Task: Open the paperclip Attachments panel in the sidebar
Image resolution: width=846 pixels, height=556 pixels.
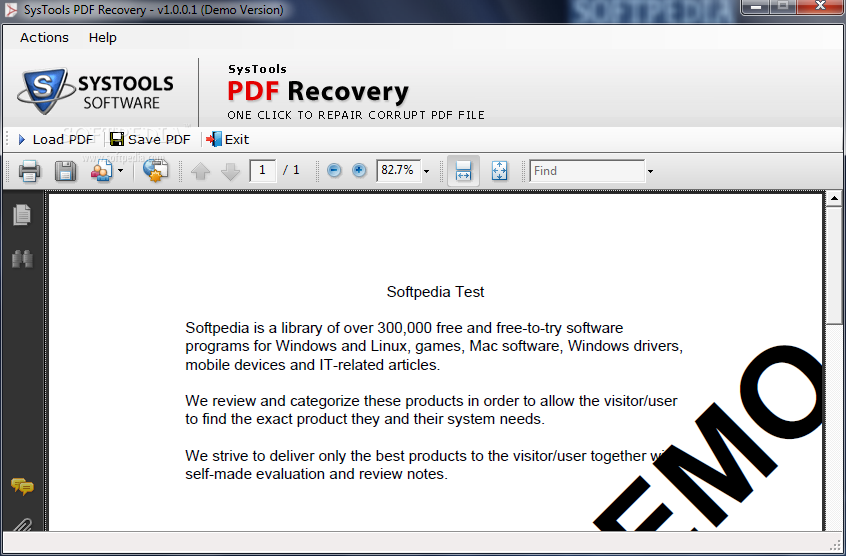Action: [22, 525]
